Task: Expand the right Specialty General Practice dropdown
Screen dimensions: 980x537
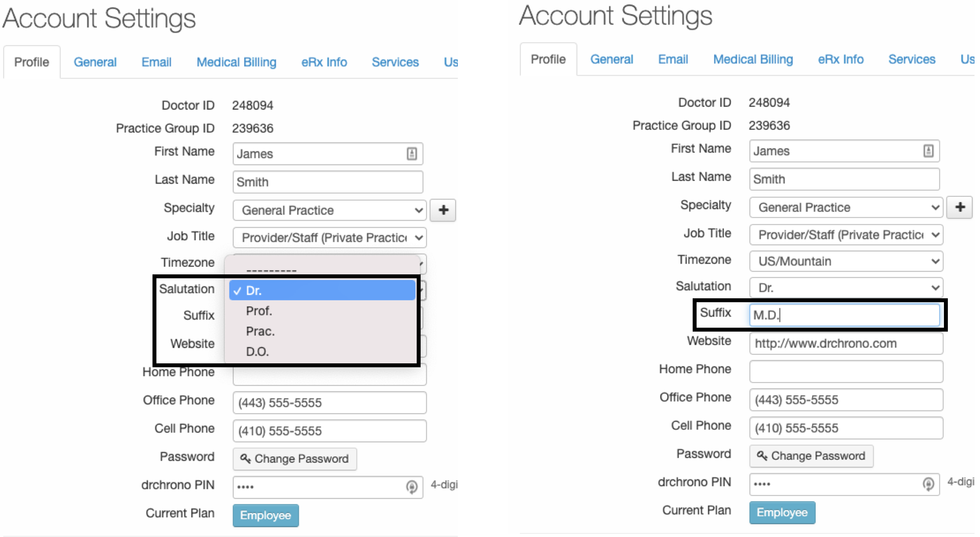Action: click(846, 207)
